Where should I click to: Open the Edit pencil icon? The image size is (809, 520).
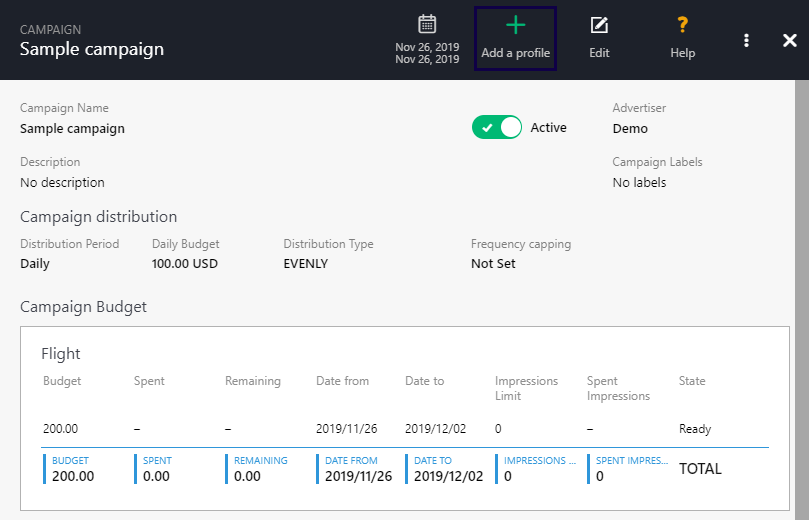pos(599,26)
